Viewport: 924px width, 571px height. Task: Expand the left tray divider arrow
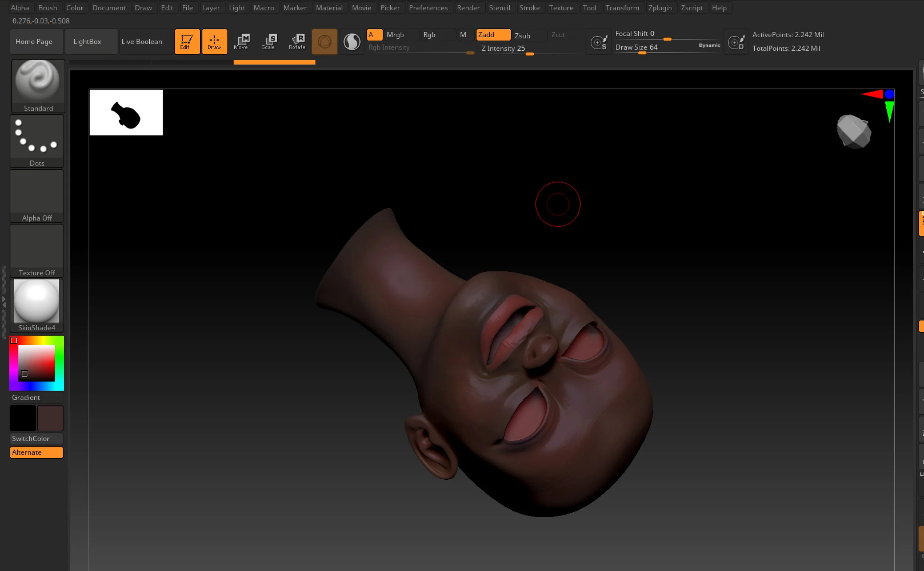3,302
